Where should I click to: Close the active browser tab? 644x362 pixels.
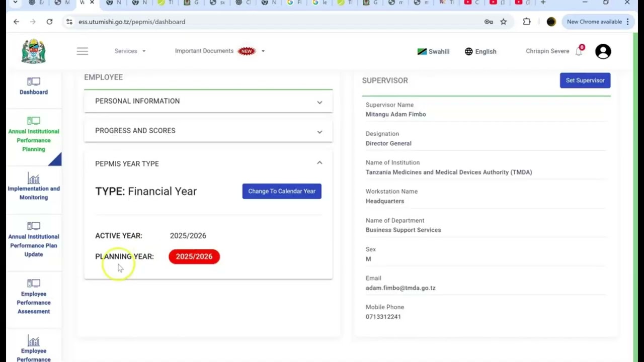pyautogui.click(x=92, y=3)
